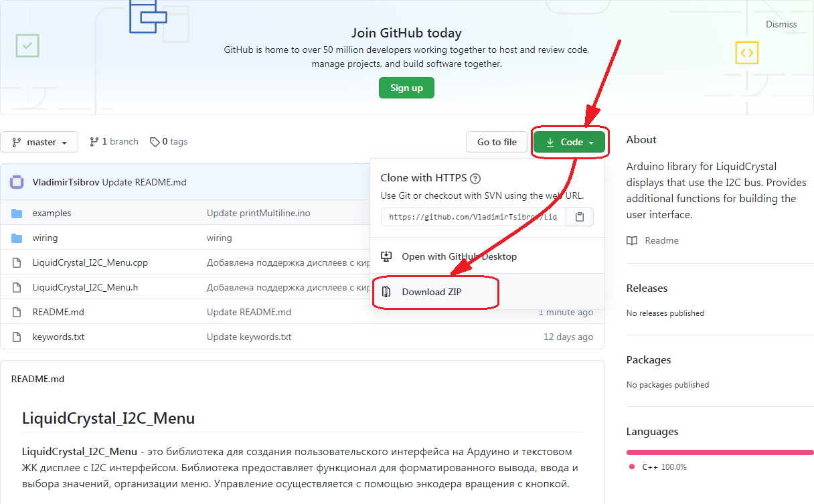Open the Update README.md commit message
Viewport: 814px width, 504px height.
pyautogui.click(x=145, y=182)
